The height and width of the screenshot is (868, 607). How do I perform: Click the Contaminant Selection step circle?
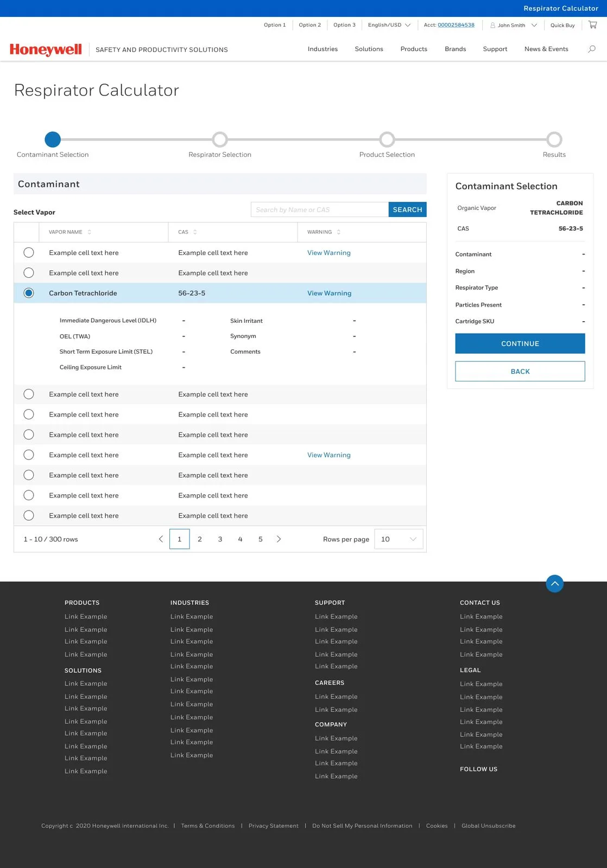(x=53, y=139)
